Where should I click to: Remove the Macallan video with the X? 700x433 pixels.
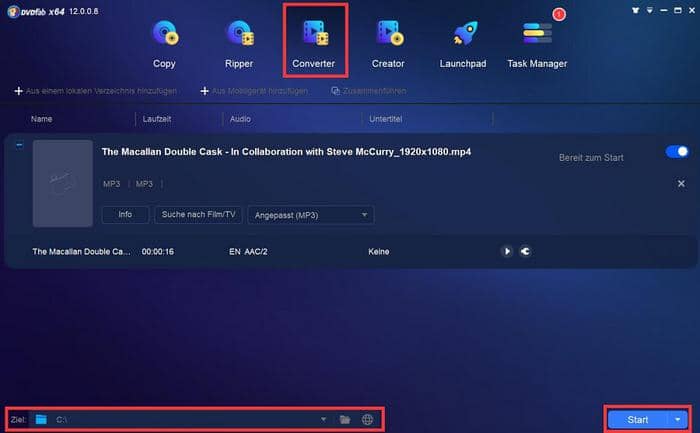pos(681,184)
